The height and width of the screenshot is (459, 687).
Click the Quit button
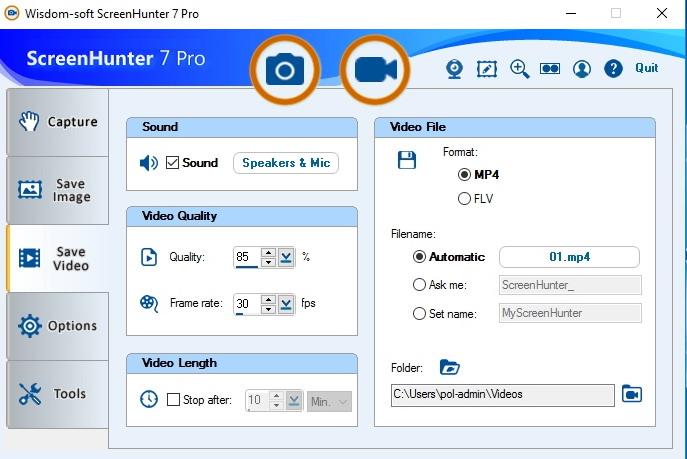[x=646, y=68]
